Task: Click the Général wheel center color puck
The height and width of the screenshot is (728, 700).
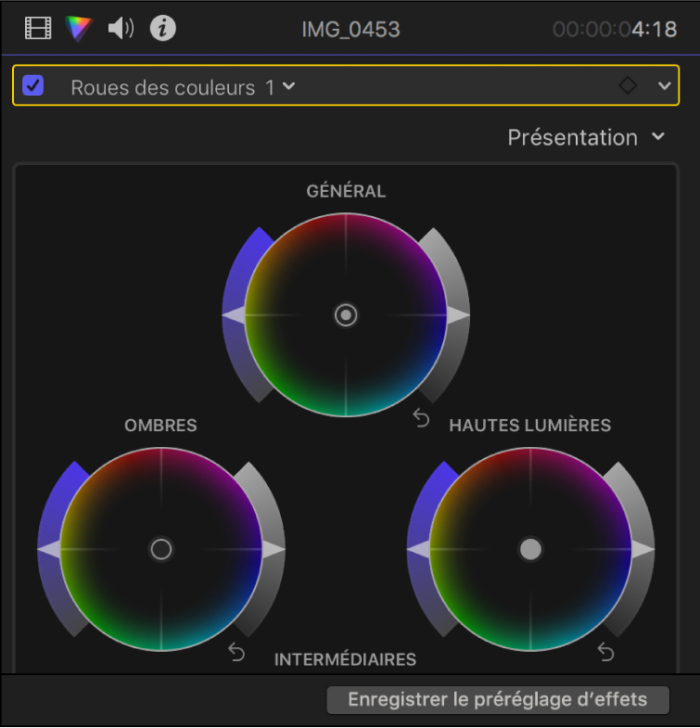Action: [346, 315]
